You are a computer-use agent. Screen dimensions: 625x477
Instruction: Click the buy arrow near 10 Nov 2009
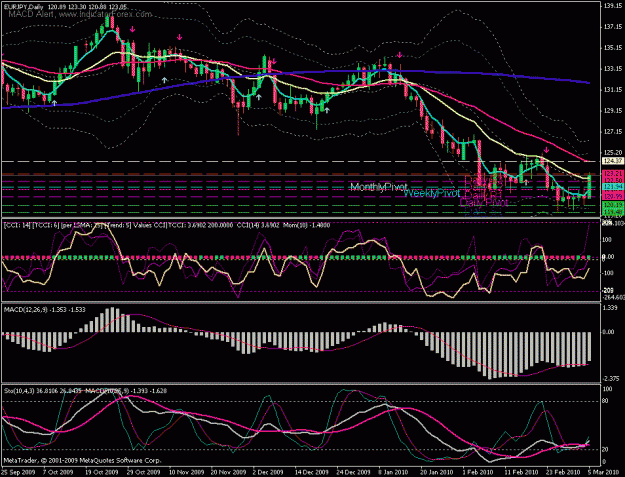click(164, 80)
